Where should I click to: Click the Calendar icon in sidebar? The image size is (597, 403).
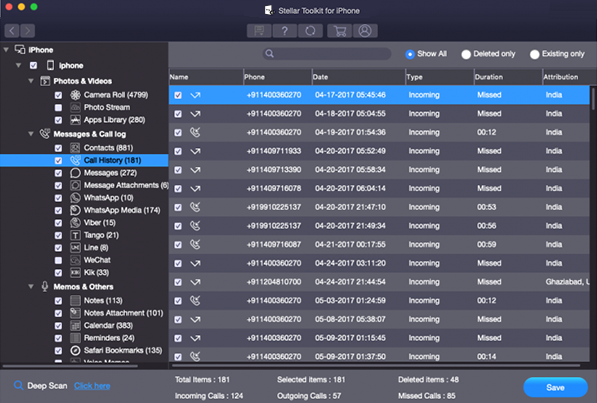pyautogui.click(x=75, y=326)
